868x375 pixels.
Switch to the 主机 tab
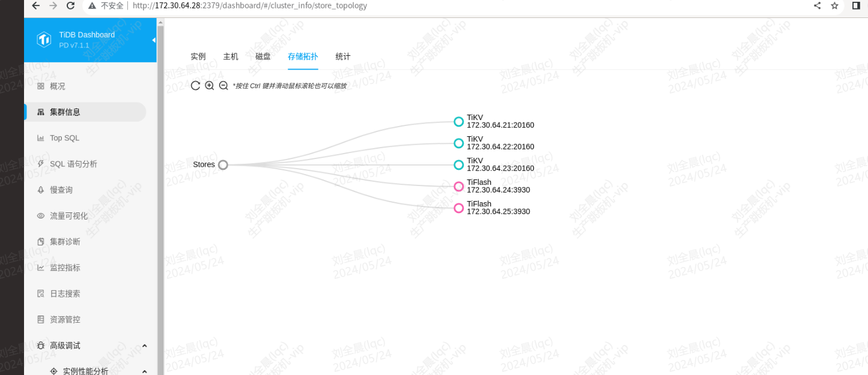tap(231, 56)
